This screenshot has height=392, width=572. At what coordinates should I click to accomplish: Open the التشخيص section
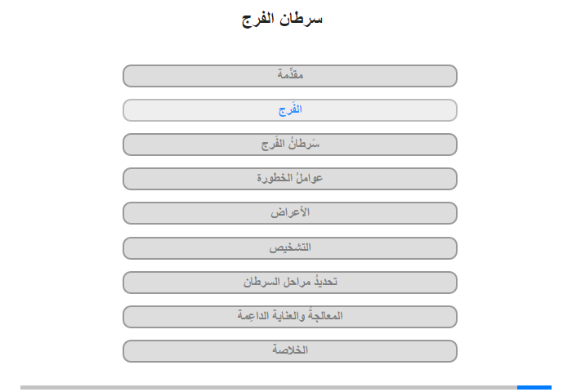(x=289, y=248)
